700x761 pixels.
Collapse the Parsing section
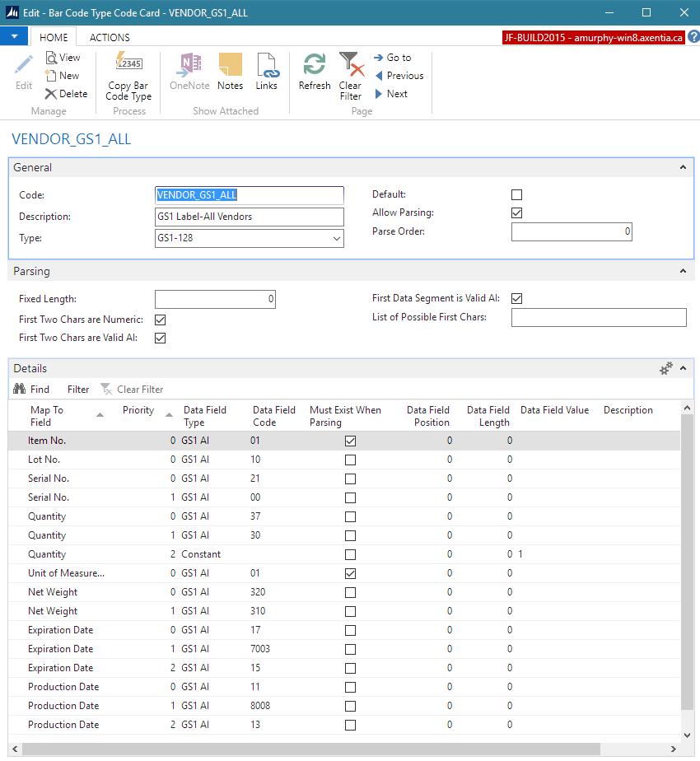click(x=683, y=271)
